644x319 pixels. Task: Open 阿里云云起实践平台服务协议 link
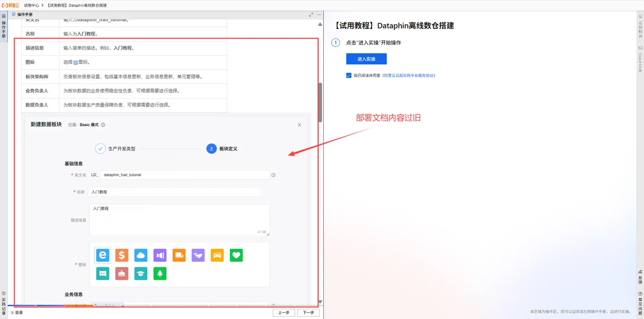coord(408,75)
